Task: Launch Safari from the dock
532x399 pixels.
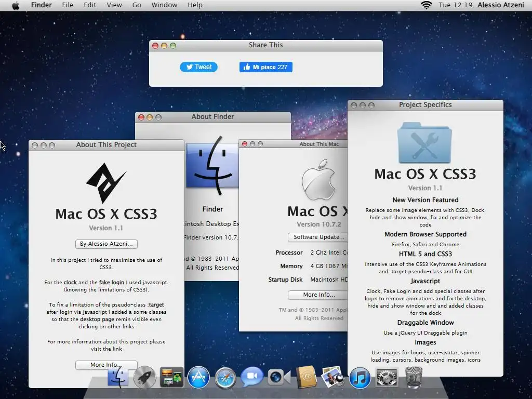Action: click(x=225, y=378)
